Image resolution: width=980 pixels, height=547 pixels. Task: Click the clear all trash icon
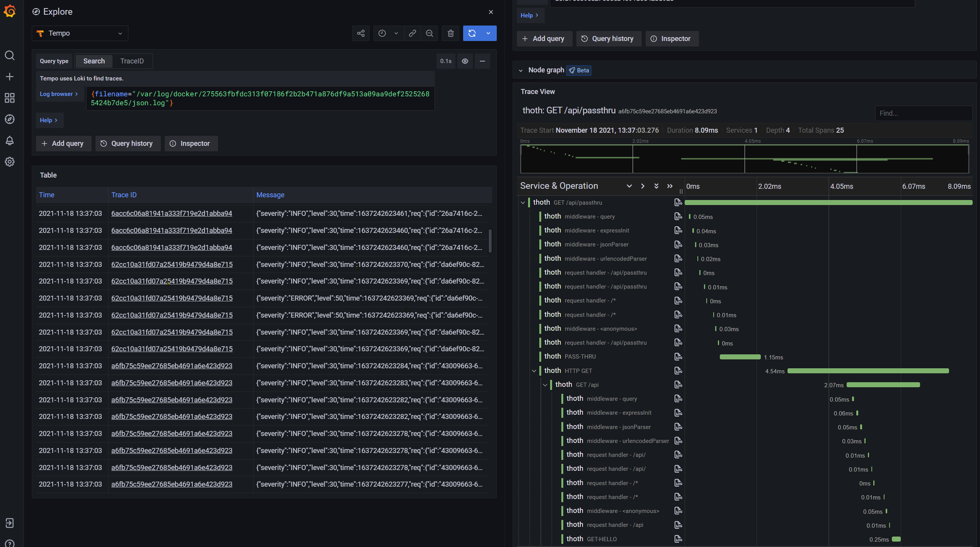click(450, 33)
